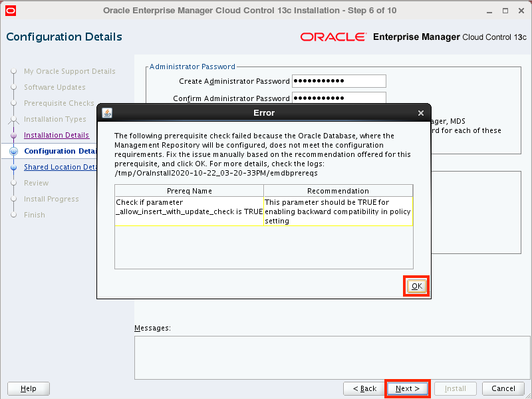The width and height of the screenshot is (532, 399).
Task: Click the Confirm Administrator Password field
Action: (x=339, y=98)
